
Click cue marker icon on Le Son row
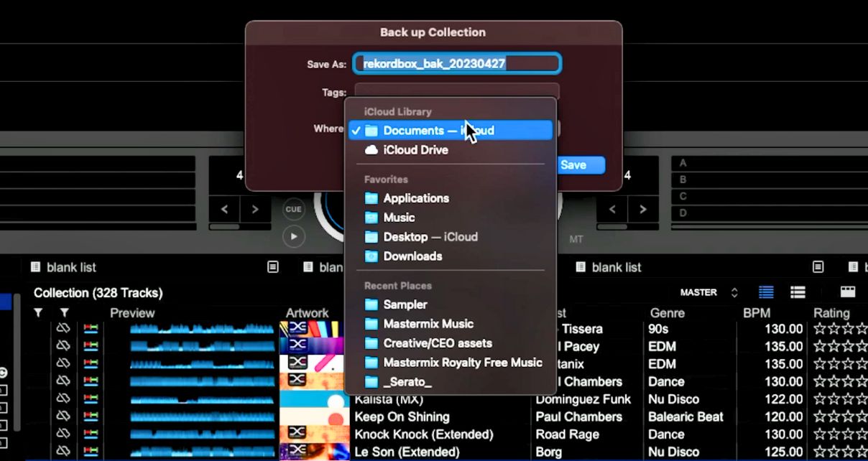click(x=91, y=452)
